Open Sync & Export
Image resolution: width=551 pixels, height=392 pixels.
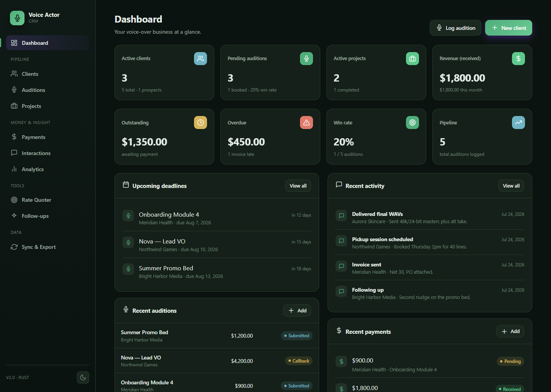coord(47,247)
